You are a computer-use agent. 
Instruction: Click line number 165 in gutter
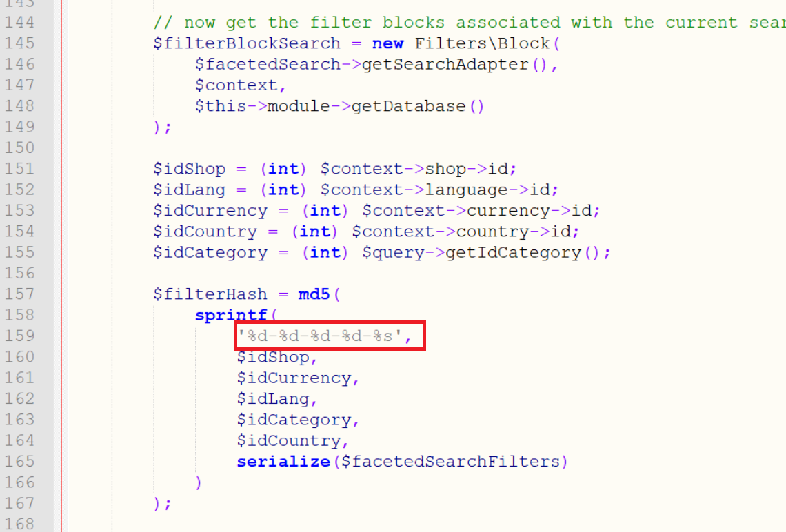tap(19, 462)
